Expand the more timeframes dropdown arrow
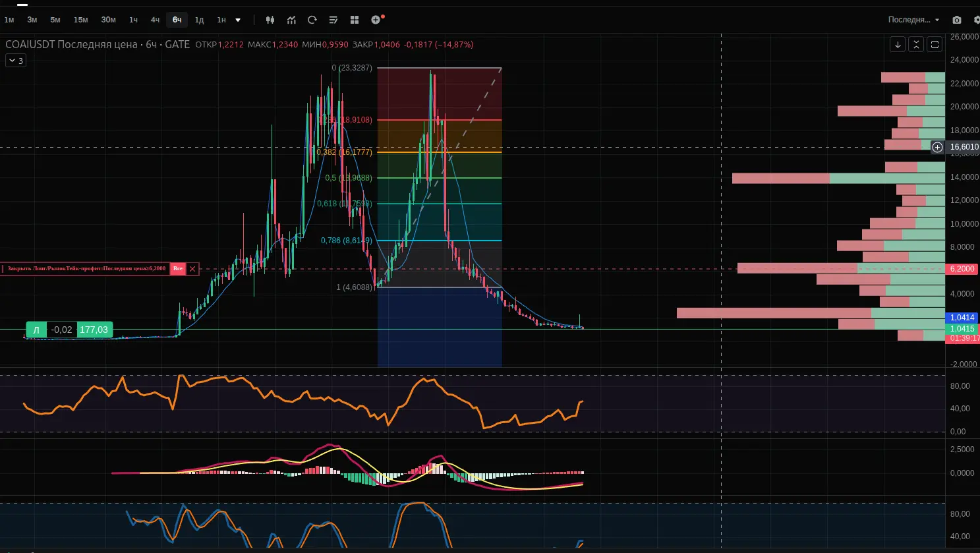This screenshot has height=553, width=980. (x=238, y=20)
